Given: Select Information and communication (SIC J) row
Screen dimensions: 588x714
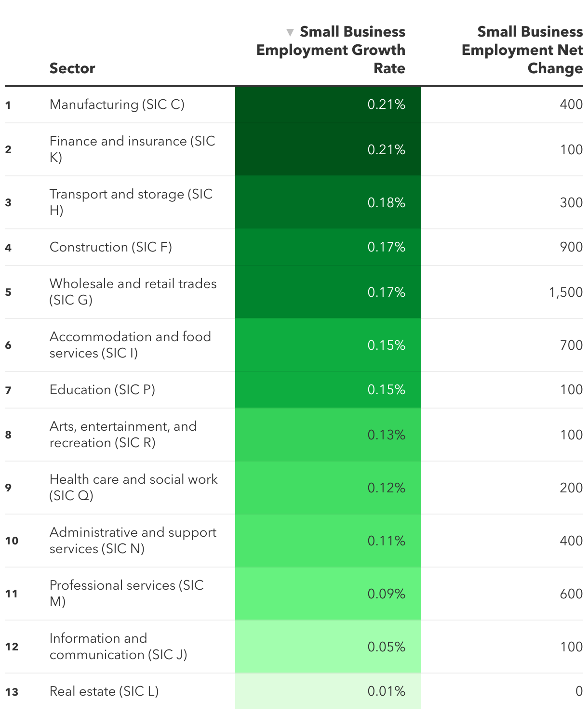Looking at the screenshot, I should point(294,647).
